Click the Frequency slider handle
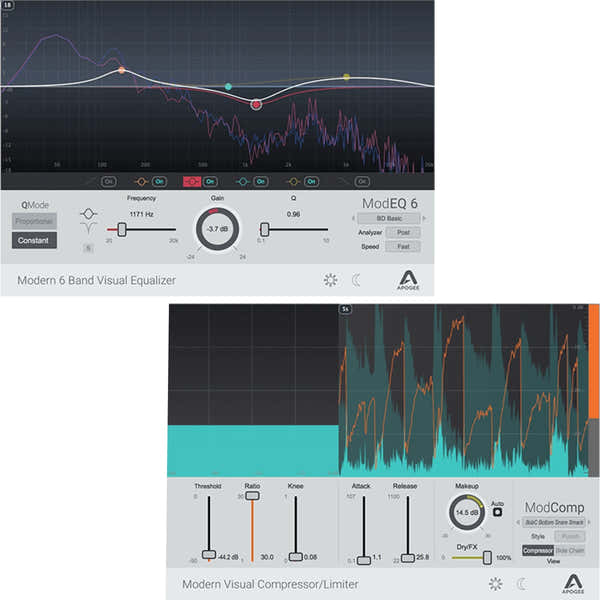Image resolution: width=600 pixels, height=600 pixels. pyautogui.click(x=122, y=229)
